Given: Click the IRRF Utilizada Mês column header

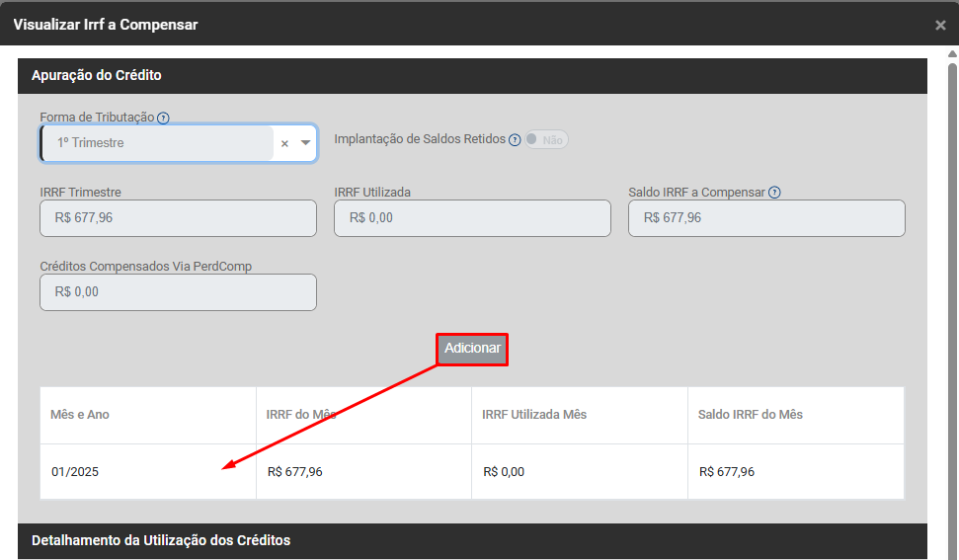Looking at the screenshot, I should click(x=534, y=415).
